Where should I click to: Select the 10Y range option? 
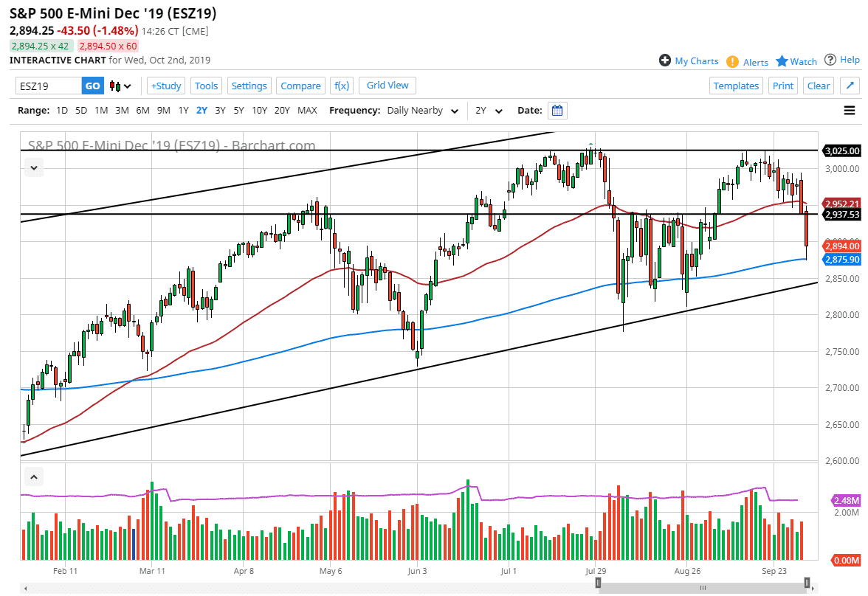[259, 110]
